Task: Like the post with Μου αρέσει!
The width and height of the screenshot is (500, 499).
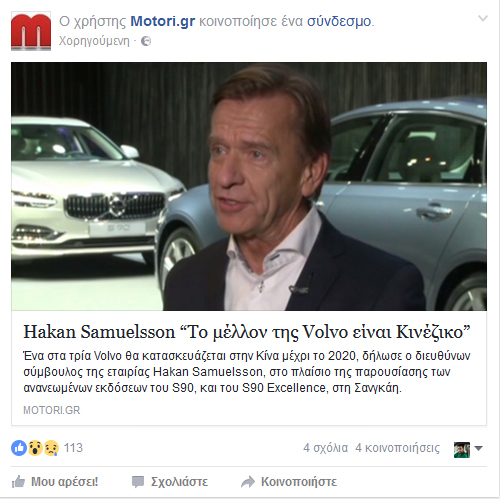Action: point(55,482)
